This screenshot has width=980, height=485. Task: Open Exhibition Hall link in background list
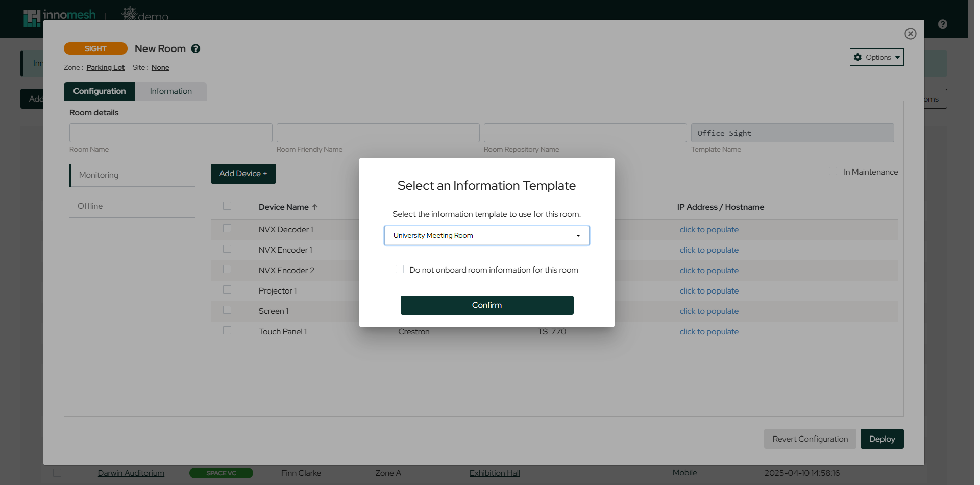(495, 473)
